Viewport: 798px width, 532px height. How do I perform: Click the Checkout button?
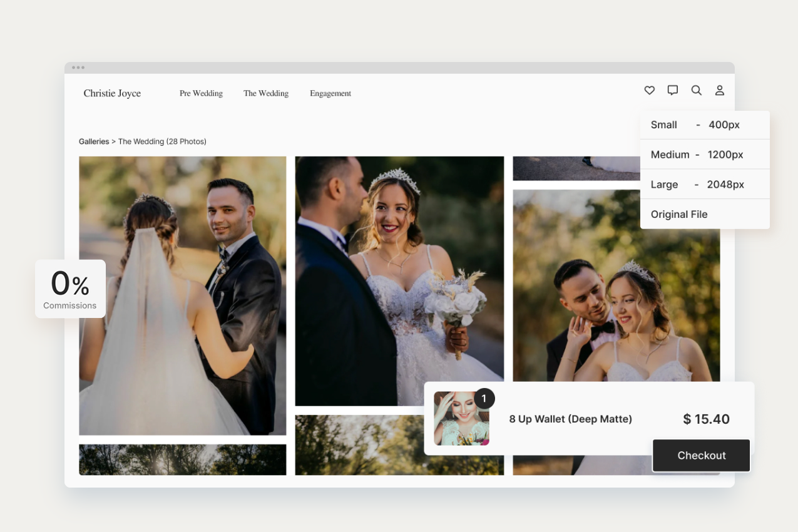point(702,456)
